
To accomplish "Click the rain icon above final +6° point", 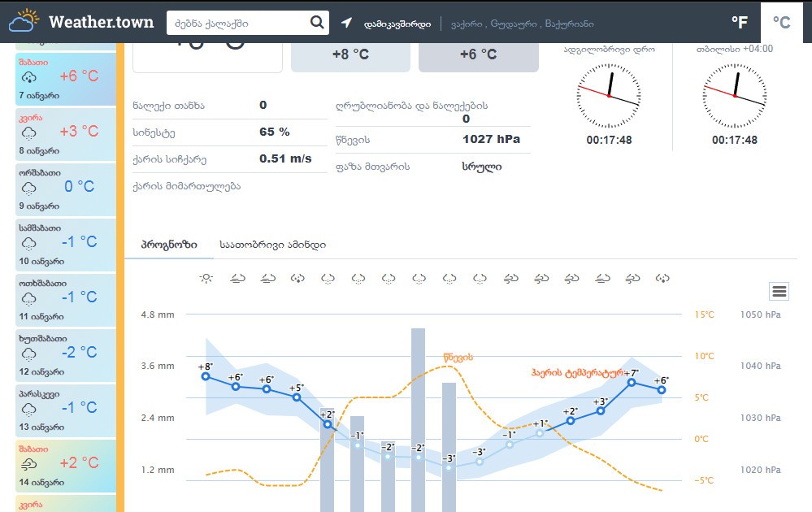I will click(662, 279).
